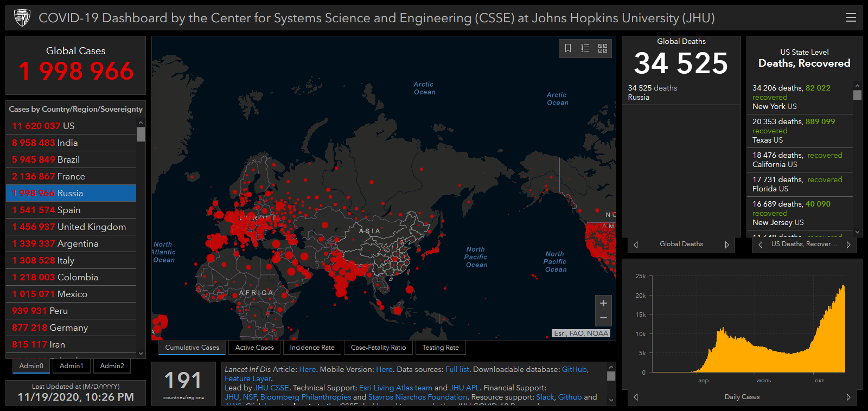Select Colombia in the country list
868x411 pixels.
[x=71, y=277]
